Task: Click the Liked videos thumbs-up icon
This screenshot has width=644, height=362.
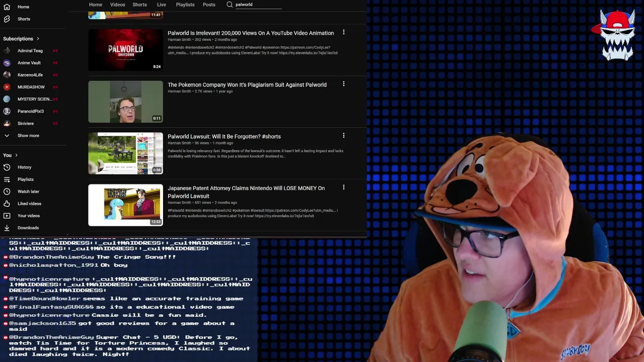Action: tap(7, 204)
